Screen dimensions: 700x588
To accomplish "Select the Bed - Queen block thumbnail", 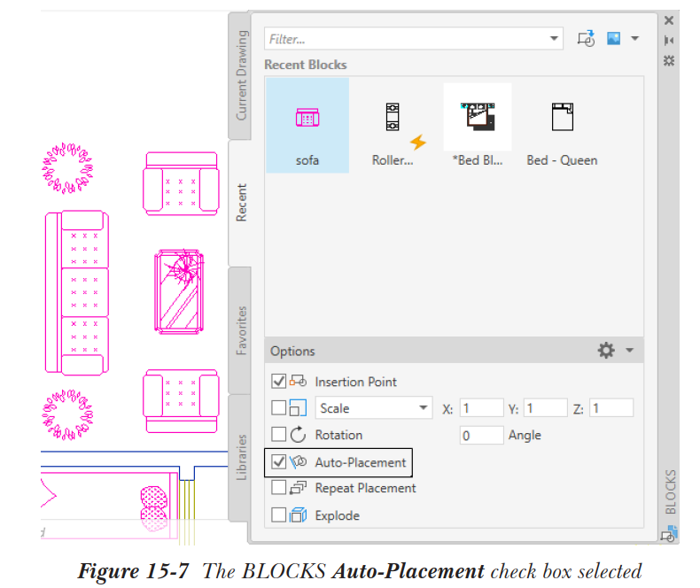I will [562, 126].
